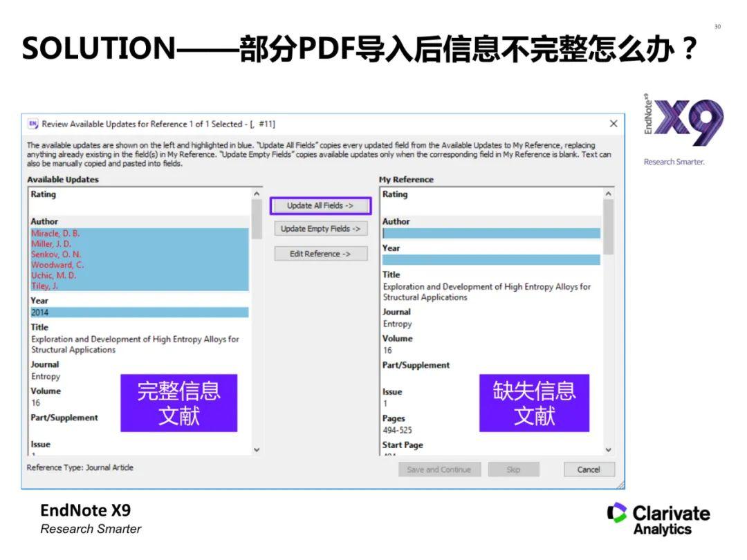Viewport: 747px width, 560px height.
Task: Click the Update Empty Fields button
Action: [x=320, y=229]
